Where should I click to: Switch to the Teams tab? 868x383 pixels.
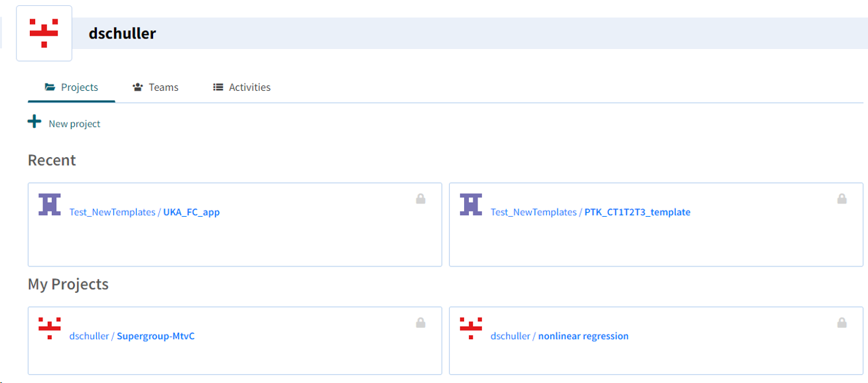click(156, 87)
